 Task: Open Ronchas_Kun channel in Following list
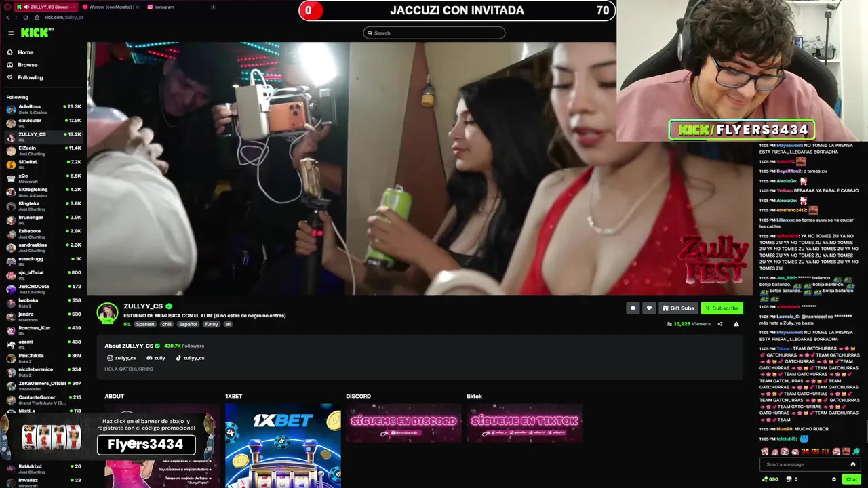43,330
